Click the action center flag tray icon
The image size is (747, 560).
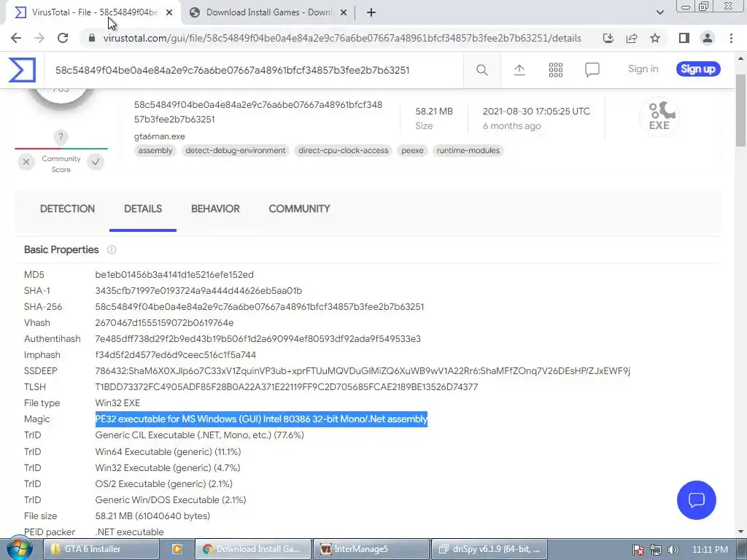pos(638,550)
